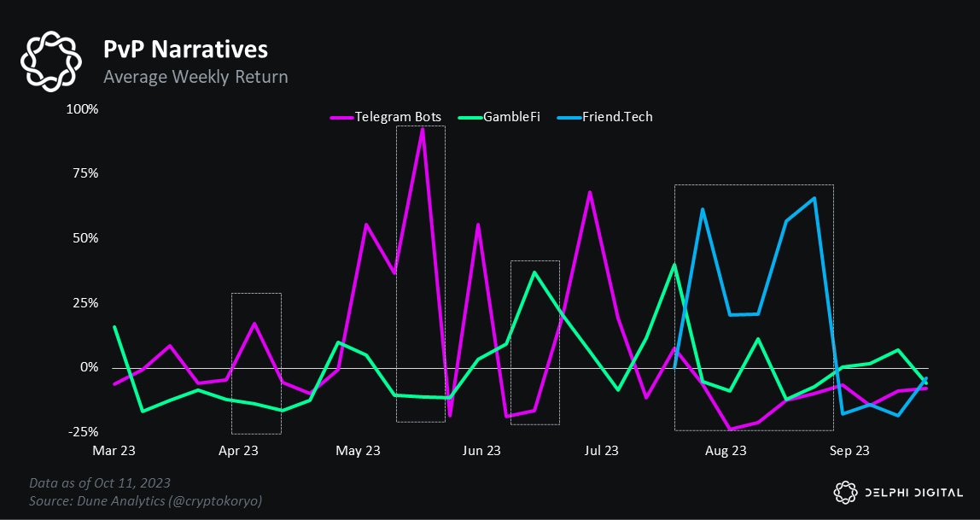Click the small Delphi Digital logo bottom right
The image size is (980, 520).
[x=844, y=492]
